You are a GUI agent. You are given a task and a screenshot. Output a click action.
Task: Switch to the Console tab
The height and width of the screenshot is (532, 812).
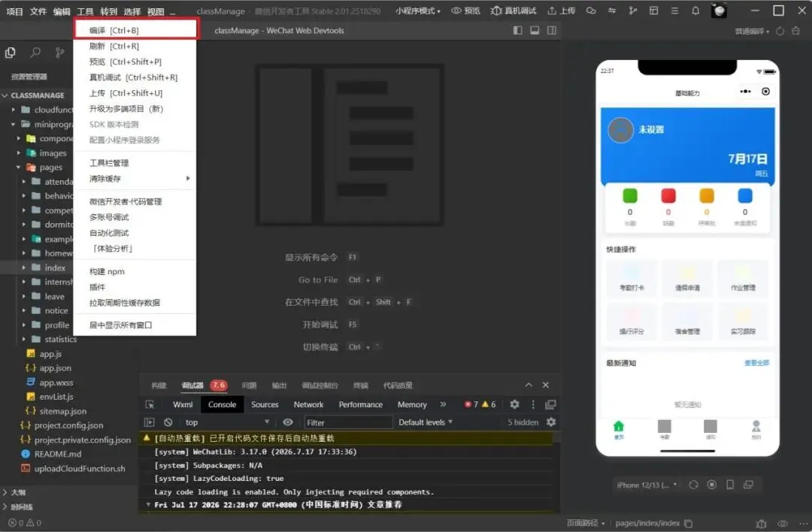coord(222,405)
